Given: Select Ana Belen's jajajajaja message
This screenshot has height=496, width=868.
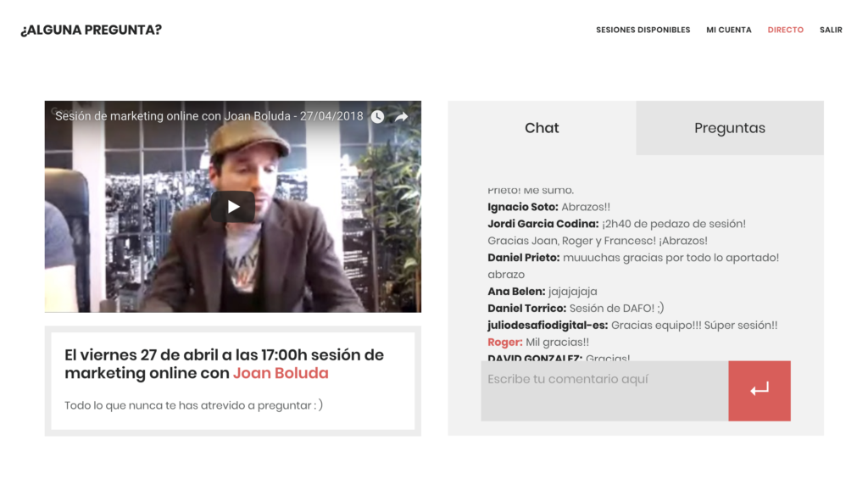Looking at the screenshot, I should 572,292.
